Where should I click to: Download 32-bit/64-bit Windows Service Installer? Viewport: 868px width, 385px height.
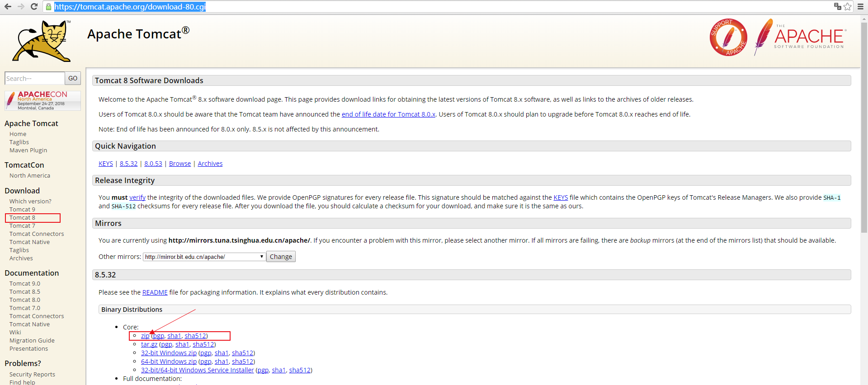click(198, 370)
